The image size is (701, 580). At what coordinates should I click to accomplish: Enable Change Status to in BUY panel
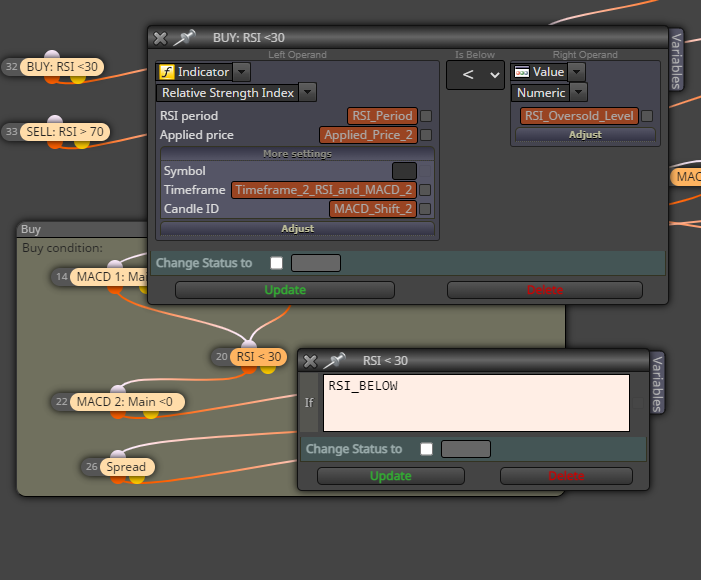click(x=276, y=263)
